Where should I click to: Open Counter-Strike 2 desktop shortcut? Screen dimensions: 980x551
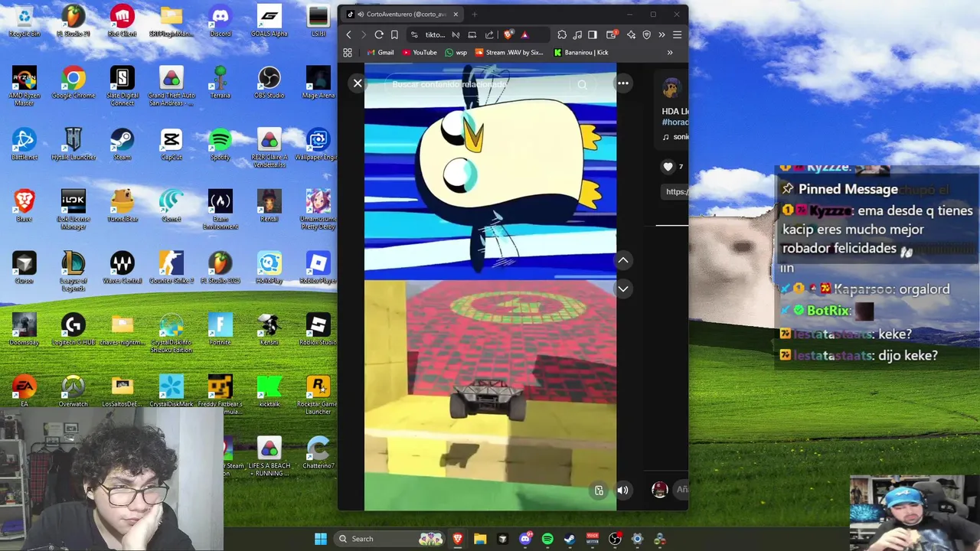point(171,268)
